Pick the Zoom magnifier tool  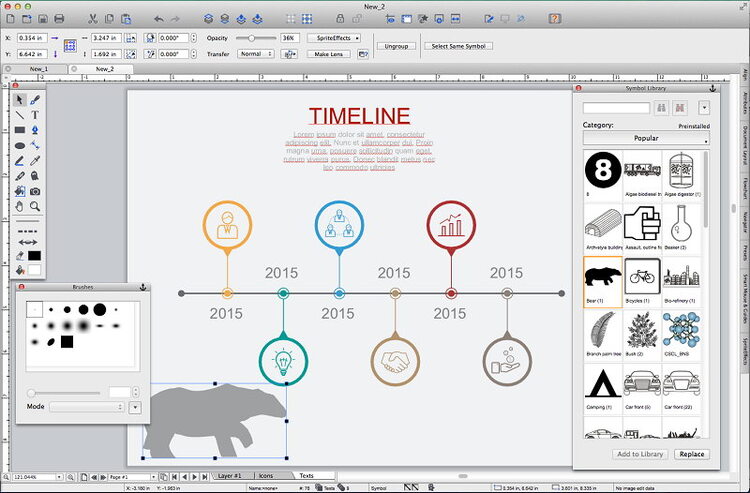point(35,206)
